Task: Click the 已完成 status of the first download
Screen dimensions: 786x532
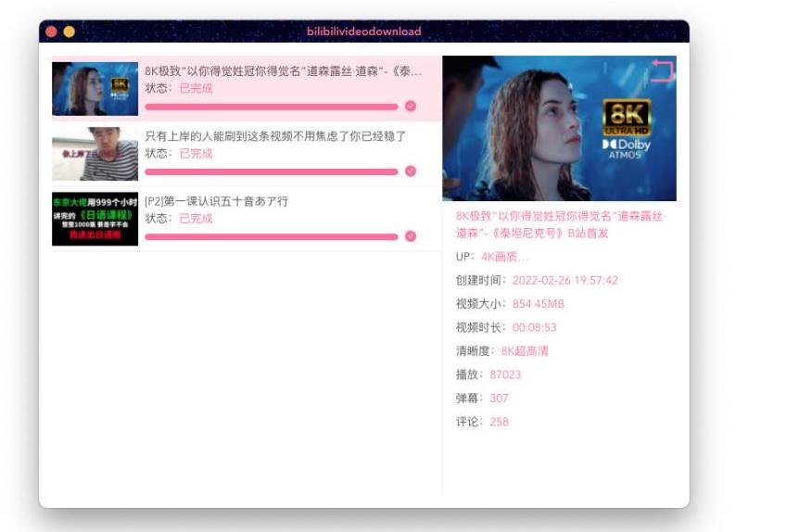Action: point(196,88)
